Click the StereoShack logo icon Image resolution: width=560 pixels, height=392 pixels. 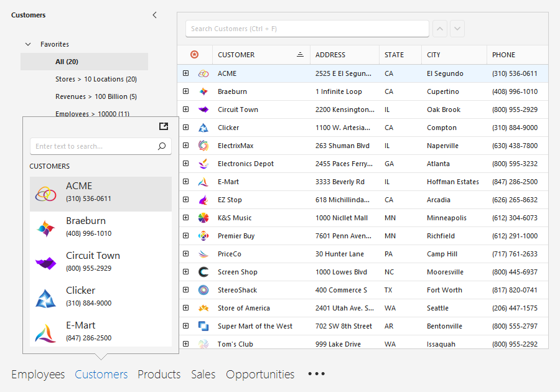(203, 290)
